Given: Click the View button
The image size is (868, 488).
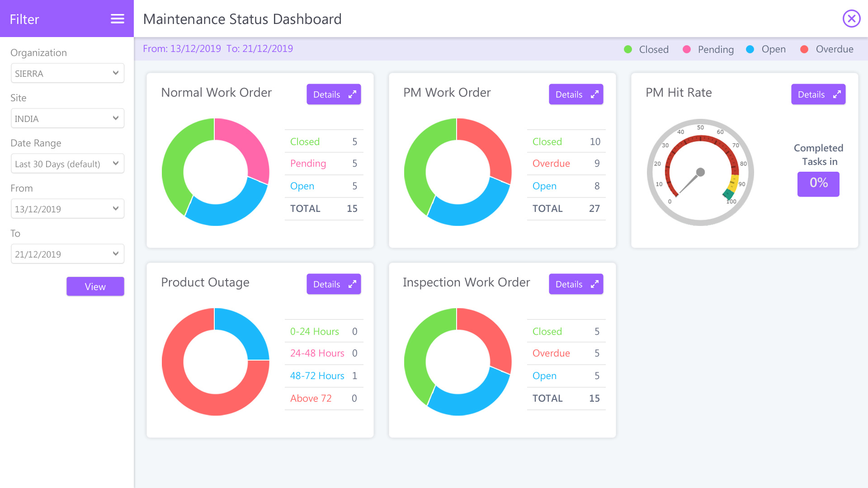Looking at the screenshot, I should point(95,286).
